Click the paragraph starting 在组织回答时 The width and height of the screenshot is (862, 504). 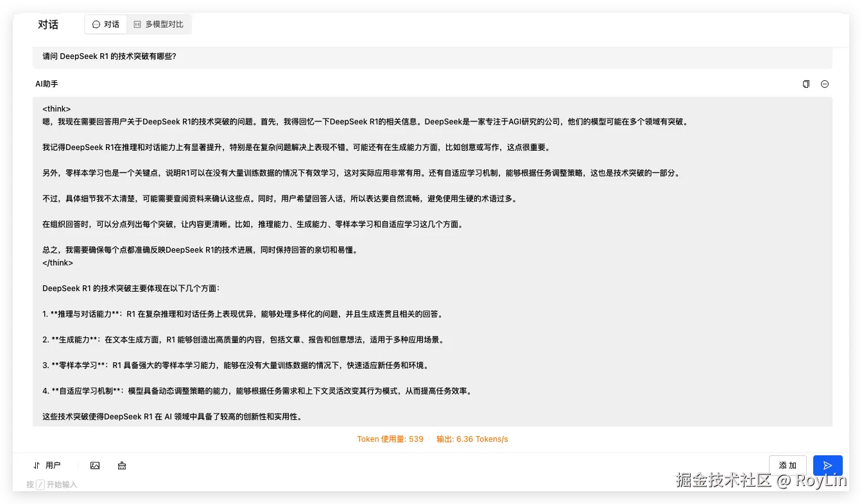coord(252,224)
